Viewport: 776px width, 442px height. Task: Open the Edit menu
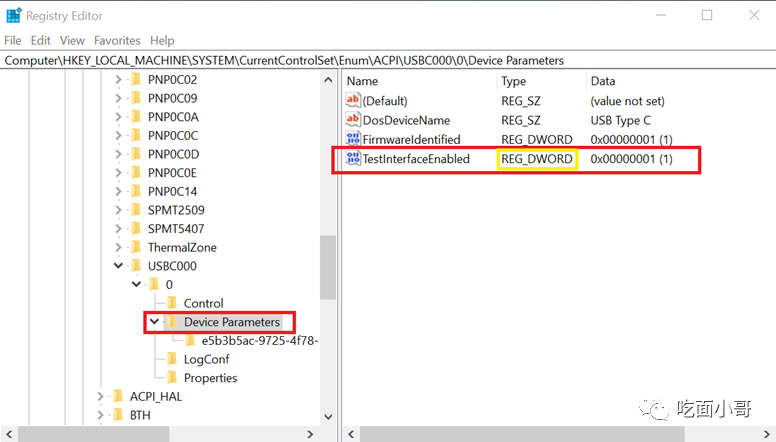[x=41, y=41]
